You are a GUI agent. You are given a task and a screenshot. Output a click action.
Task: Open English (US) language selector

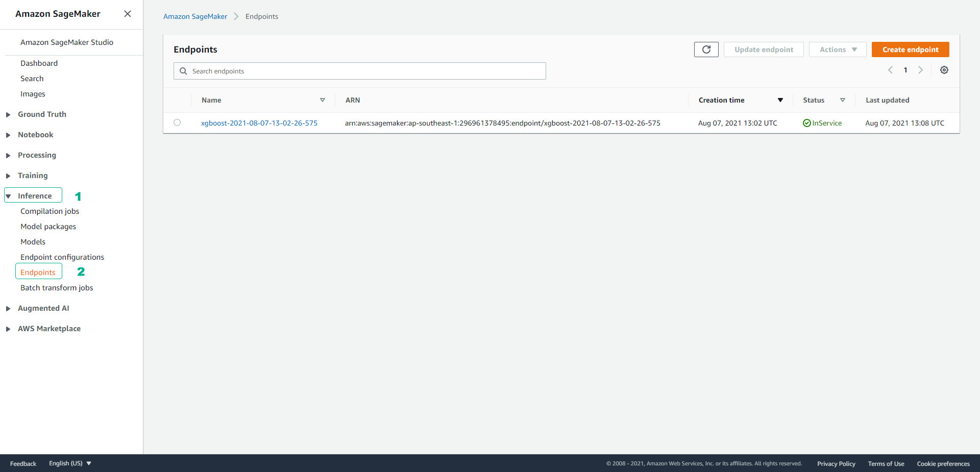70,463
